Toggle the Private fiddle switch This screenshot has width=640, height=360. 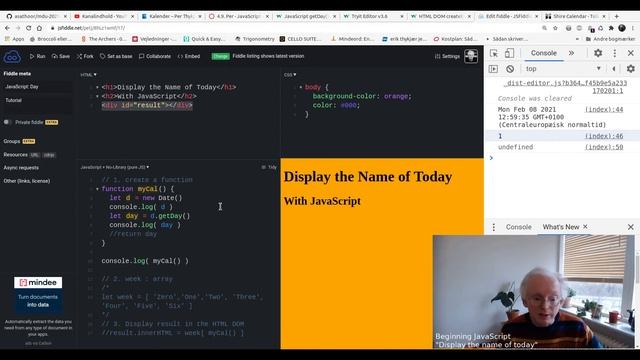[7, 122]
